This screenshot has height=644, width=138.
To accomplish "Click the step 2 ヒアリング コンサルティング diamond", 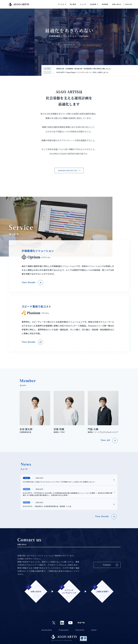I will point(69,591).
